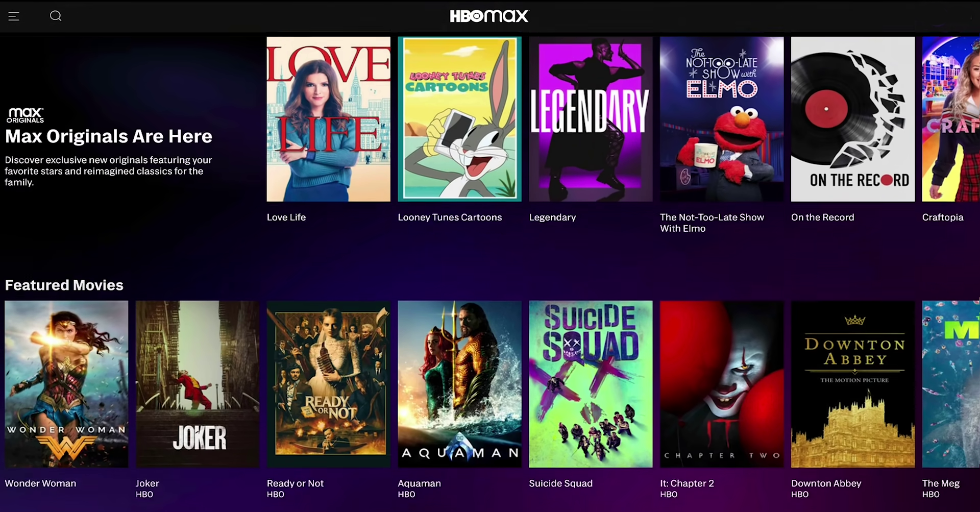Select the Legendary show poster
Viewport: 980px width, 512px height.
click(x=591, y=119)
